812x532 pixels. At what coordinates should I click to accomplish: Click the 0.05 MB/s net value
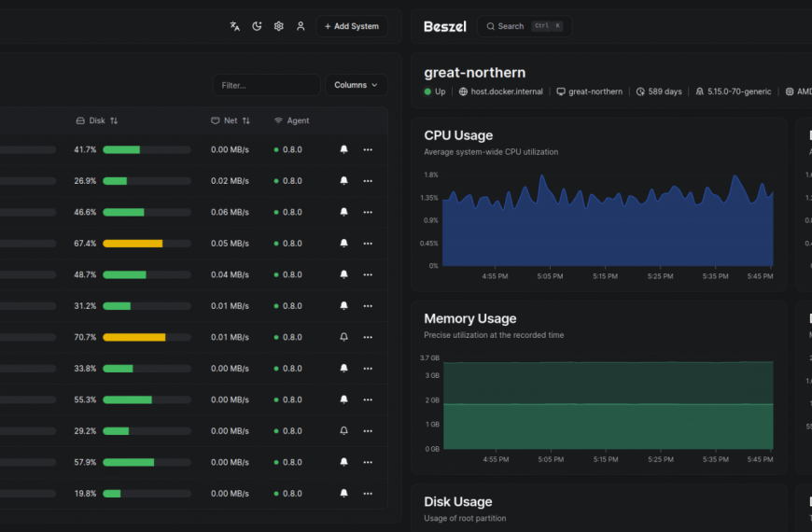click(x=230, y=244)
